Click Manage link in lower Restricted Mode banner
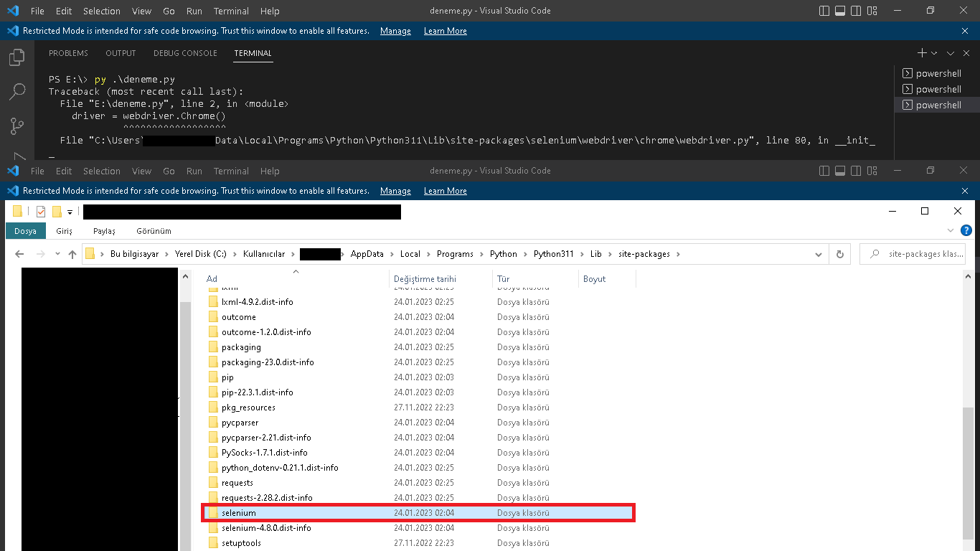Image resolution: width=980 pixels, height=551 pixels. pyautogui.click(x=395, y=191)
